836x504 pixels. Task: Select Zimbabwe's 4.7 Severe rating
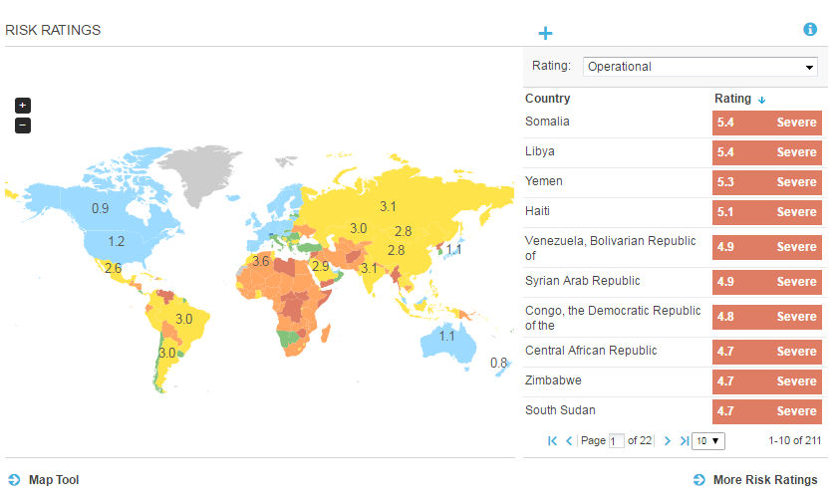[766, 381]
